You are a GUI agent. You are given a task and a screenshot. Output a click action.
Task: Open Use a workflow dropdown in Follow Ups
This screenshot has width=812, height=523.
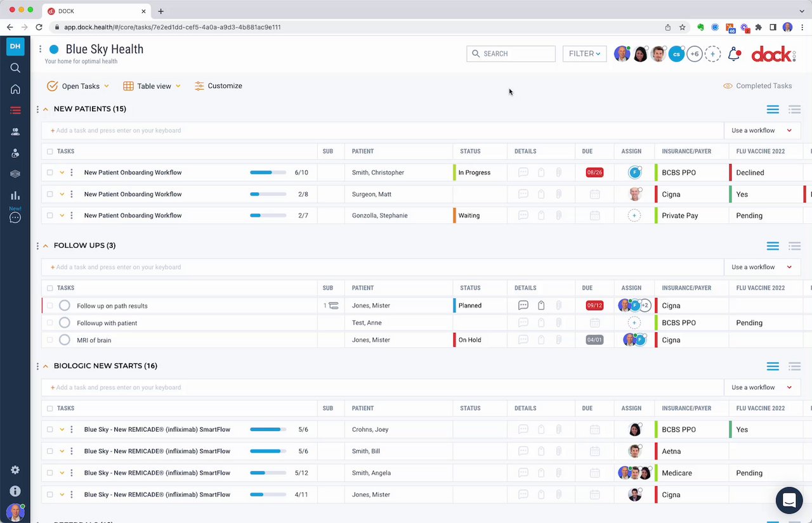tap(762, 267)
